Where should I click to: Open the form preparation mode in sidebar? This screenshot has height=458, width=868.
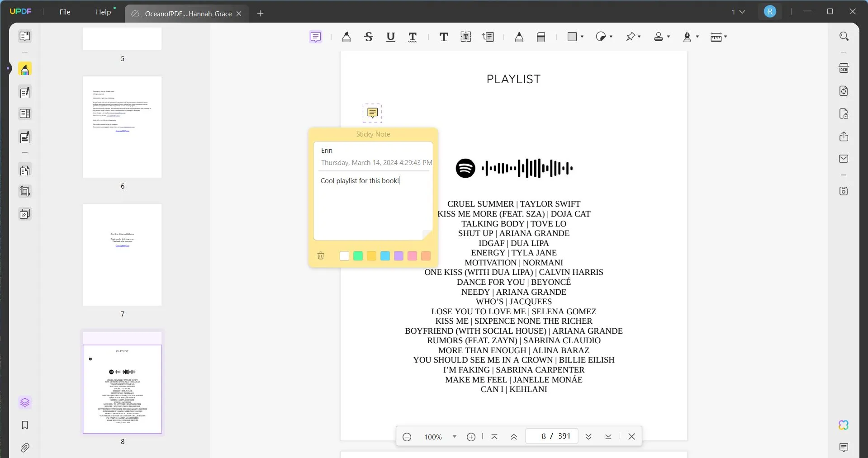pyautogui.click(x=25, y=113)
